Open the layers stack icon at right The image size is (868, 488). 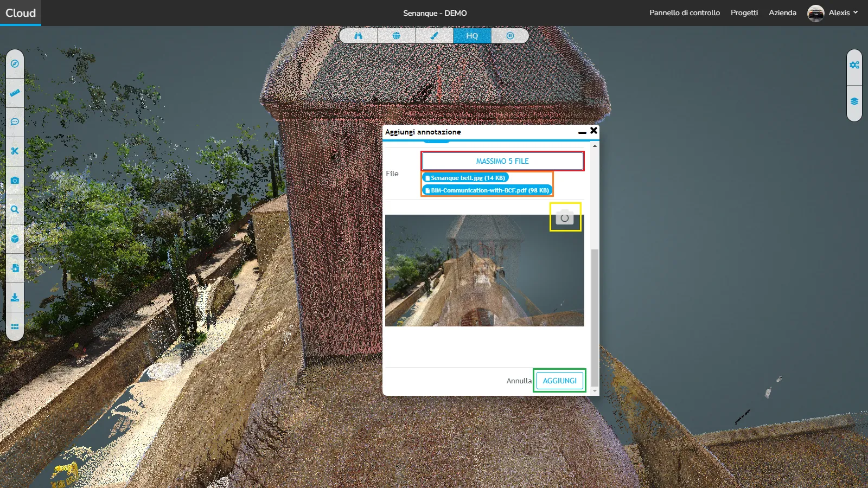click(854, 101)
